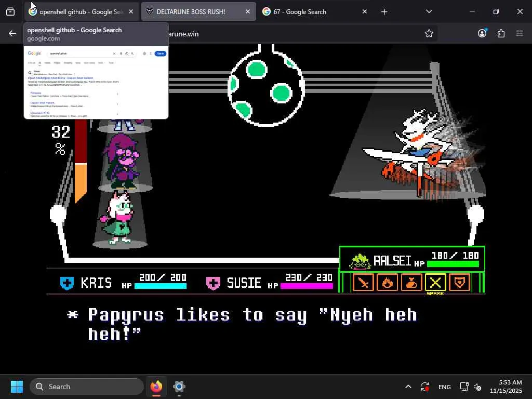The width and height of the screenshot is (532, 399).
Task: Switch to DELTARUNE BOSS RUSH tab
Action: coord(198,11)
